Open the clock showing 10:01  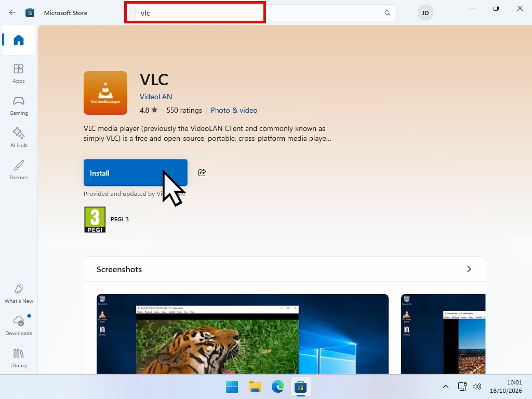tap(506, 387)
